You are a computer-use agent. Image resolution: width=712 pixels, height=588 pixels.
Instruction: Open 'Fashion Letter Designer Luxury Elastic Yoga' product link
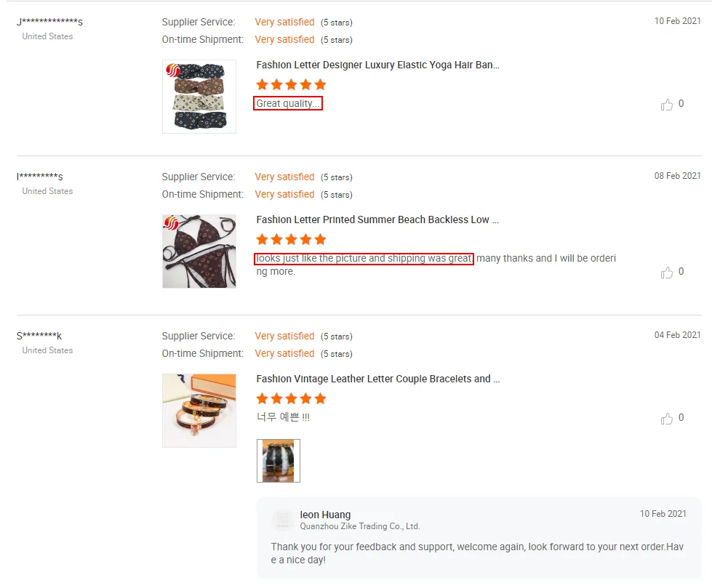point(377,65)
